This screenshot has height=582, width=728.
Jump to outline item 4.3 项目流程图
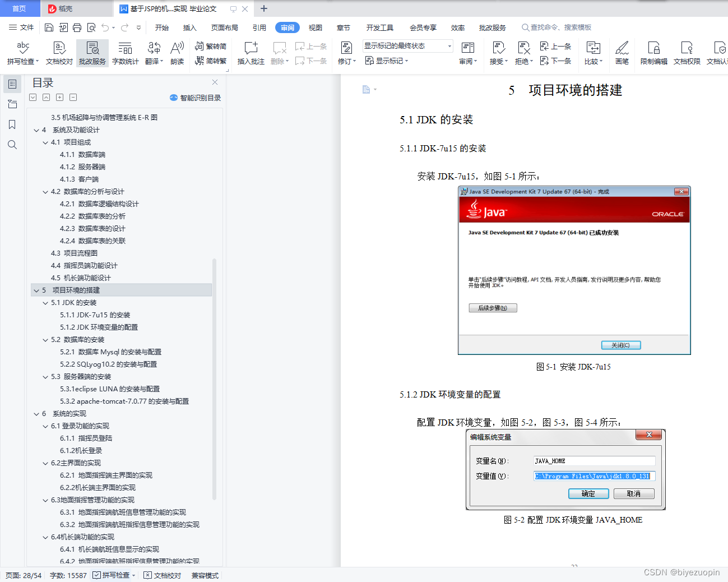pos(74,253)
